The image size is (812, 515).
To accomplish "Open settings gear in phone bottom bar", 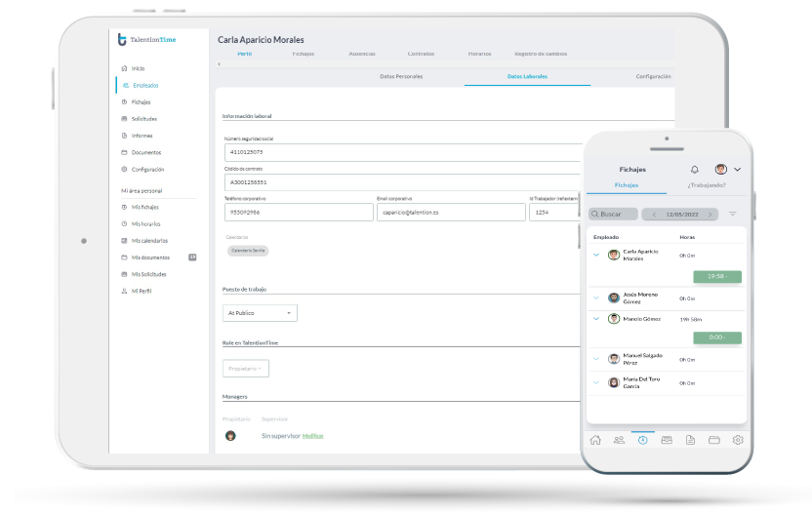I will click(738, 440).
